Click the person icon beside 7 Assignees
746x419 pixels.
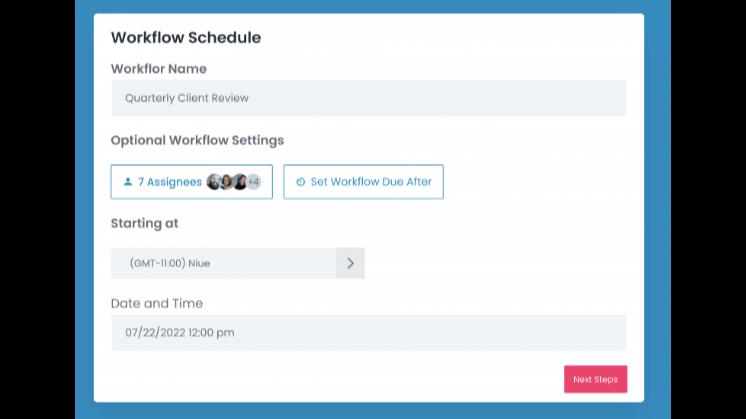[x=127, y=182]
